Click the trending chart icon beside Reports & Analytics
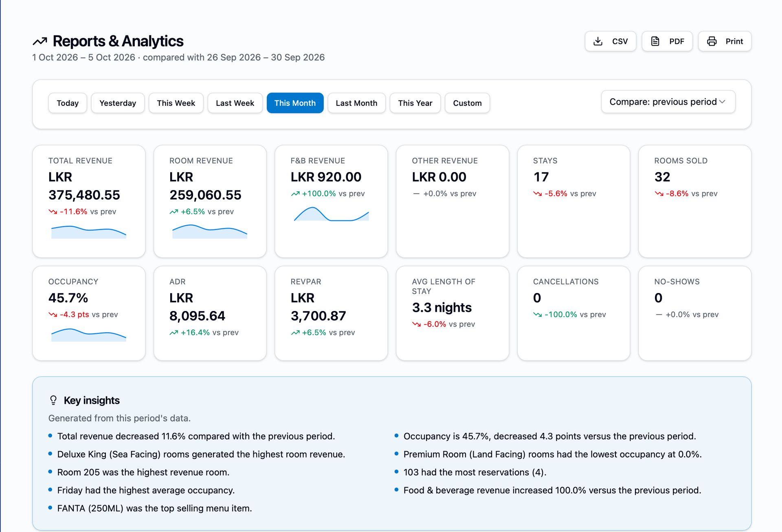This screenshot has height=532, width=782. pos(40,41)
